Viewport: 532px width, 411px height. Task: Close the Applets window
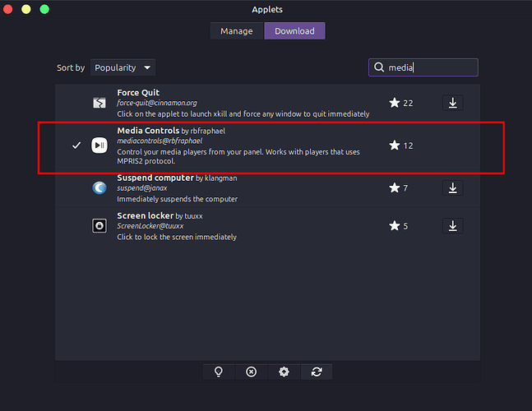9,9
